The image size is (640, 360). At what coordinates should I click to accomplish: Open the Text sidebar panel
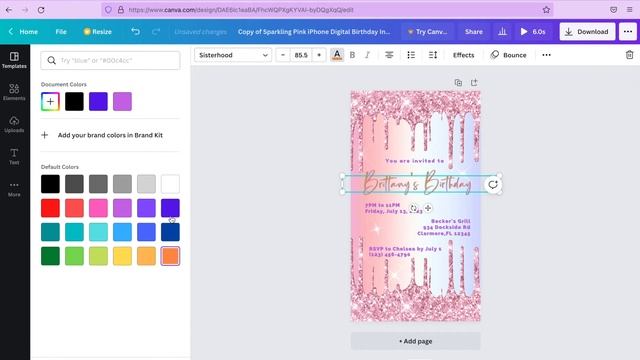click(x=14, y=157)
